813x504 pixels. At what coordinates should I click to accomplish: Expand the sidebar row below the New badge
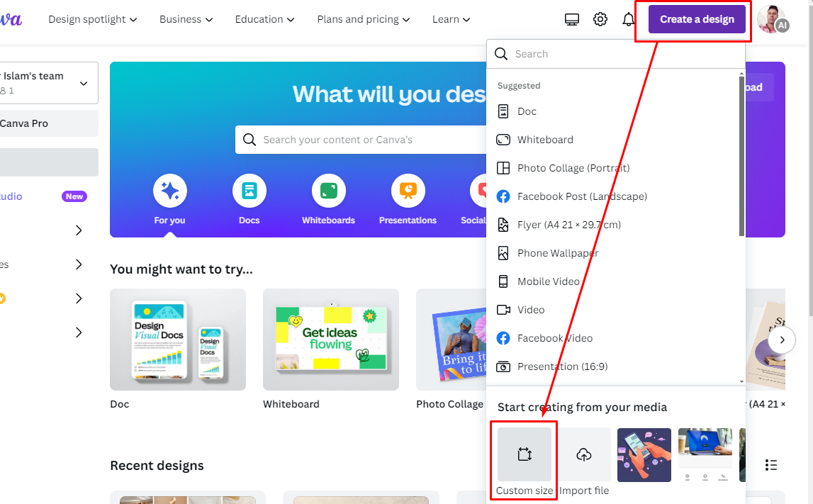point(79,230)
